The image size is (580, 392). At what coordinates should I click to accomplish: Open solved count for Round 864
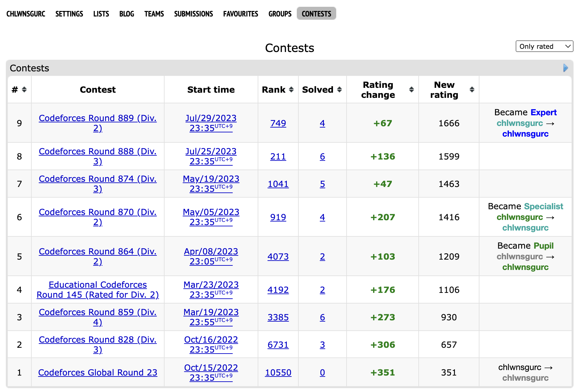click(x=322, y=256)
